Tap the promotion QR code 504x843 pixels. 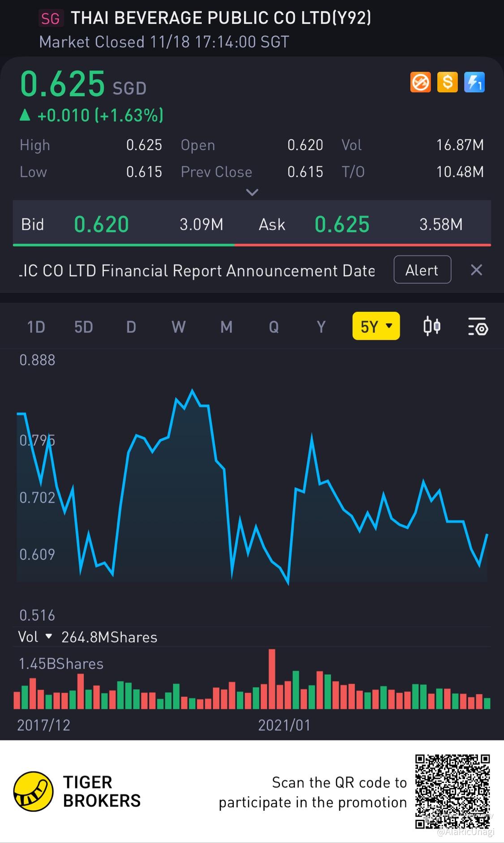click(x=452, y=791)
